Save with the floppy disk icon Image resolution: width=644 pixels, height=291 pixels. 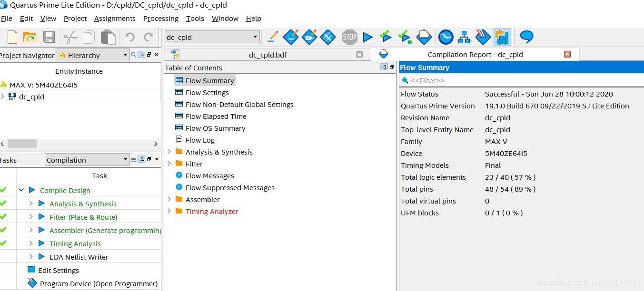49,37
